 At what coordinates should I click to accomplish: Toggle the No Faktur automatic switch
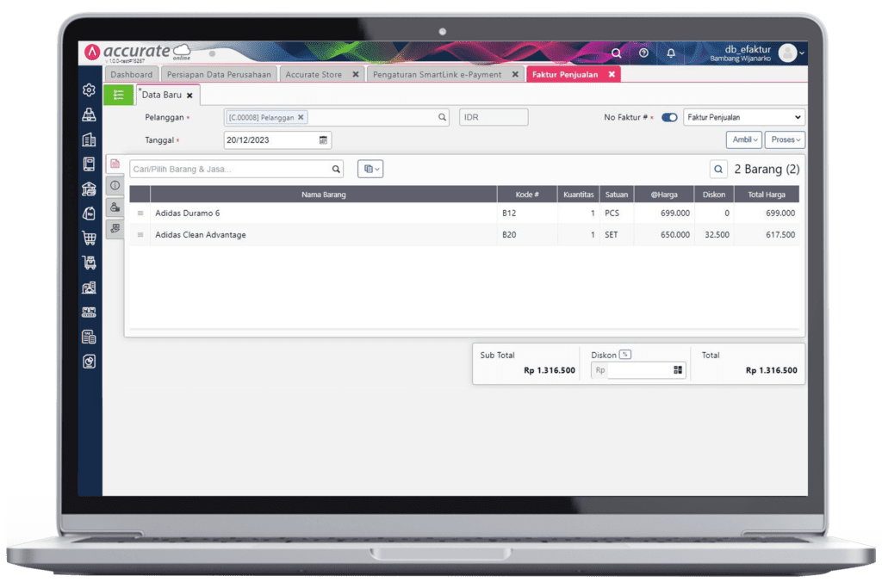[x=669, y=117]
